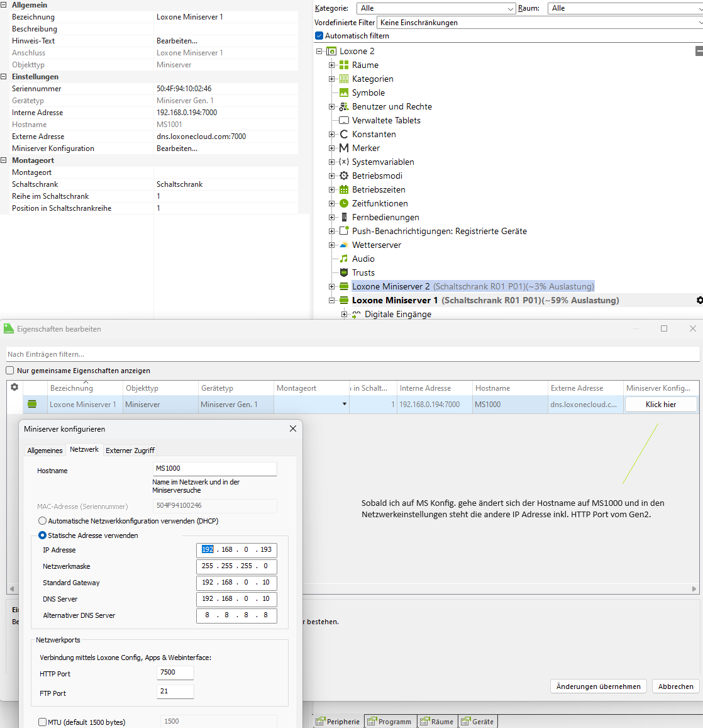The height and width of the screenshot is (728, 703).
Task: Click the Trusts shield icon
Action: click(x=344, y=272)
